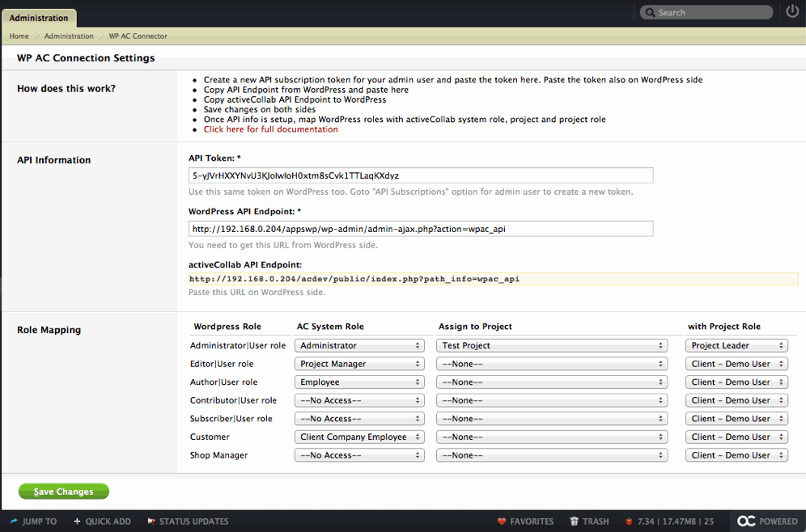
Task: Focus the top Search field
Action: 706,12
